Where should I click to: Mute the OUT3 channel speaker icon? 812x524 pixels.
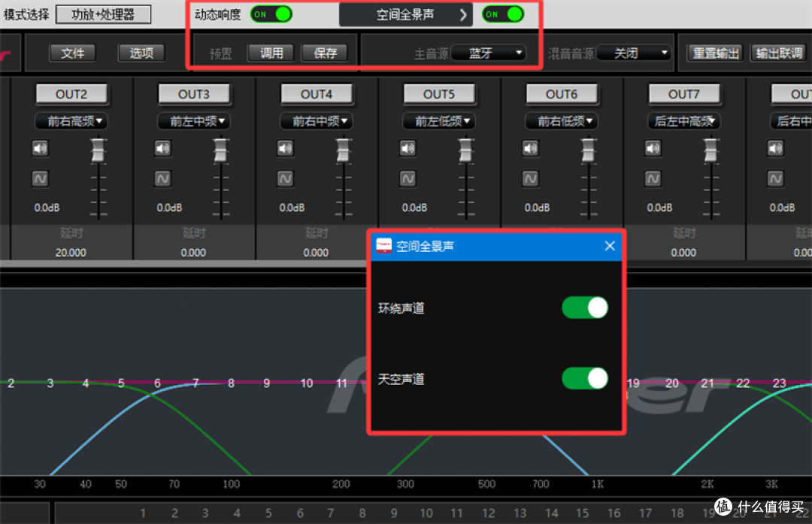click(x=162, y=149)
